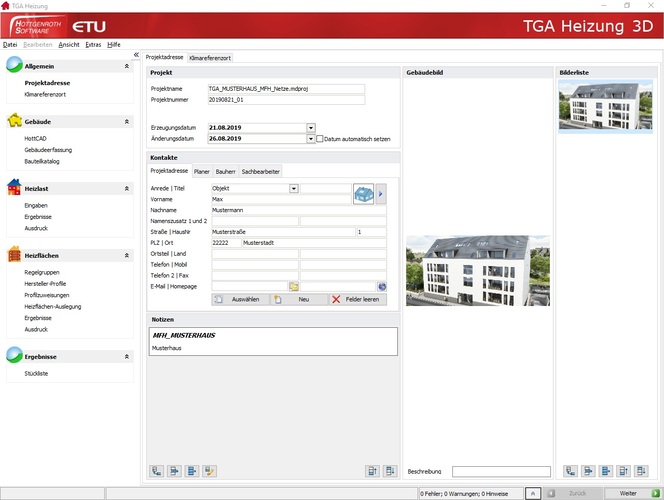Open the Anrede dropdown showing Objekt
The height and width of the screenshot is (500, 664).
[x=294, y=188]
